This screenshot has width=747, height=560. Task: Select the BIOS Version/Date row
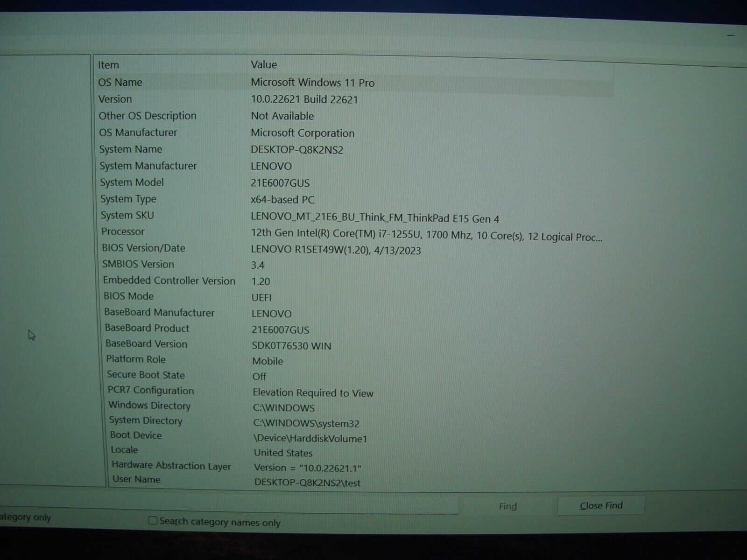point(355,249)
